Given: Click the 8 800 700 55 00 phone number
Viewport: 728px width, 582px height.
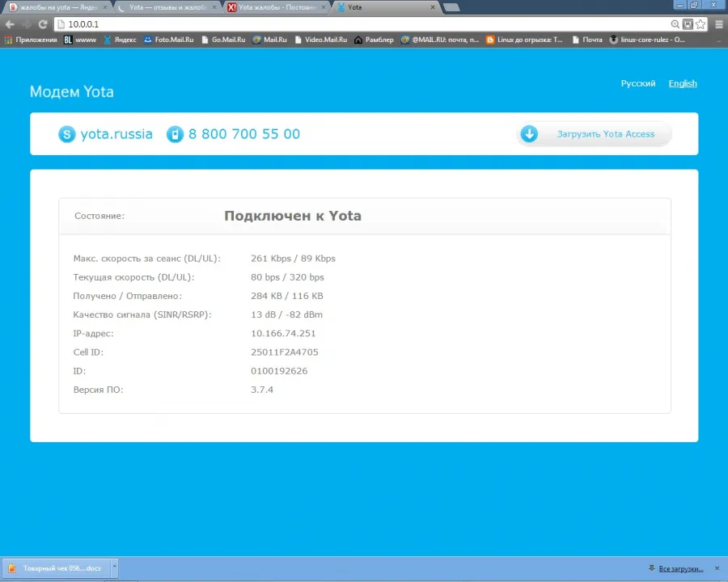Looking at the screenshot, I should [x=244, y=134].
